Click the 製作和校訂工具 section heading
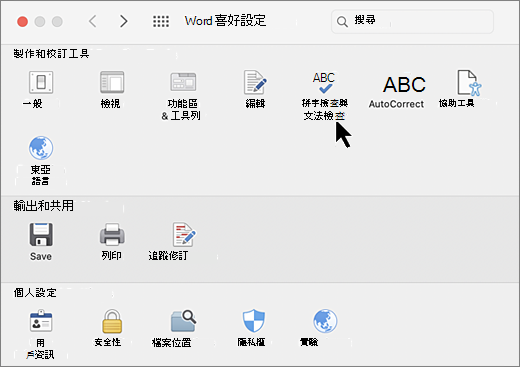Image resolution: width=520 pixels, height=367 pixels. [51, 53]
